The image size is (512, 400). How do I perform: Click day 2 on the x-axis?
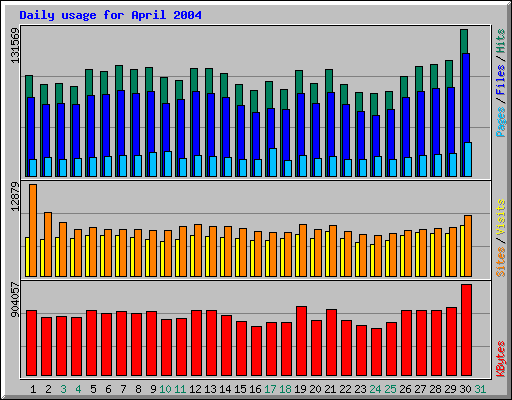[x=48, y=389]
